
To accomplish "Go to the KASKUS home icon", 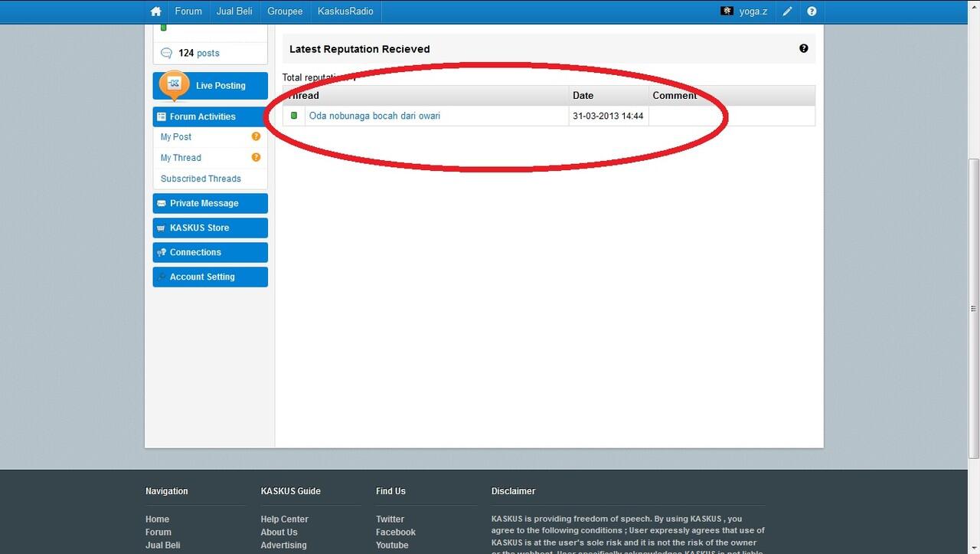I will [156, 11].
